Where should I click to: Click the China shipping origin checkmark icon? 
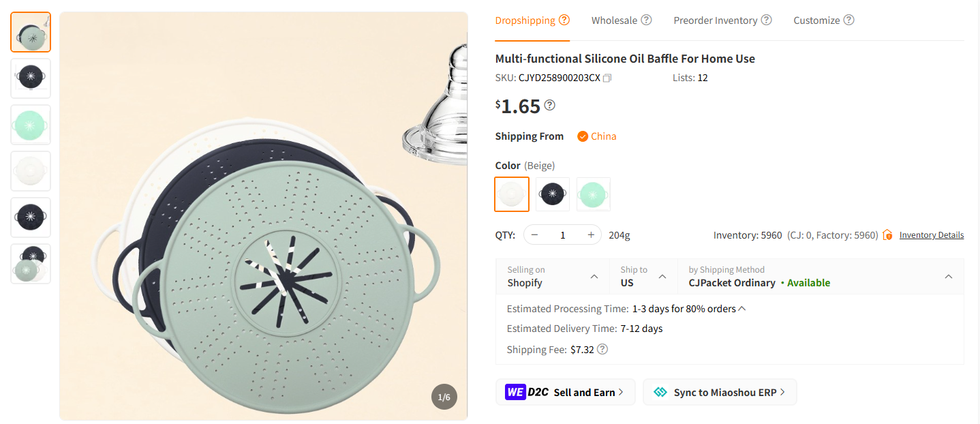(x=583, y=136)
